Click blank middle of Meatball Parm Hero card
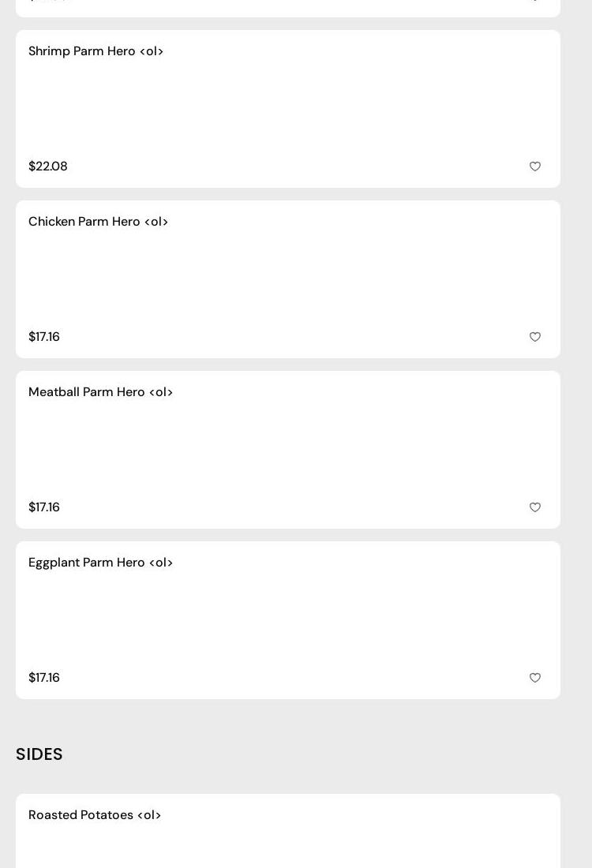The width and height of the screenshot is (592, 868). [288, 450]
